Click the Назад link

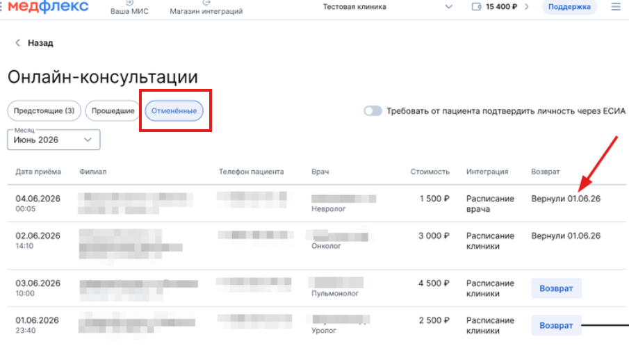pos(40,43)
